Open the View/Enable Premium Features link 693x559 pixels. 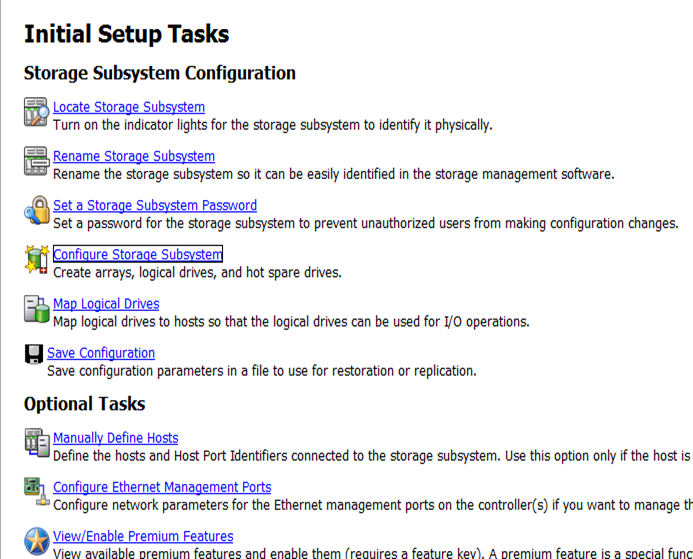pos(143,536)
